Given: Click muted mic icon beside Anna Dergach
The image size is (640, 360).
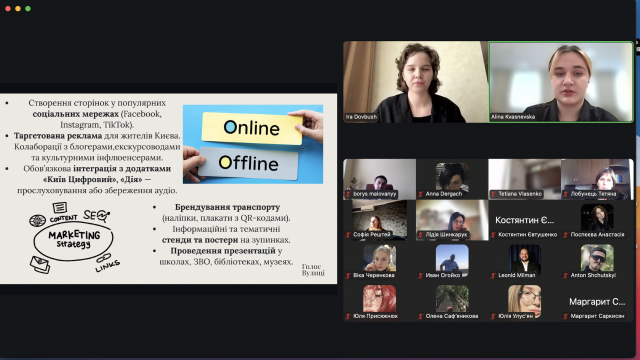Looking at the screenshot, I should pyautogui.click(x=420, y=194).
